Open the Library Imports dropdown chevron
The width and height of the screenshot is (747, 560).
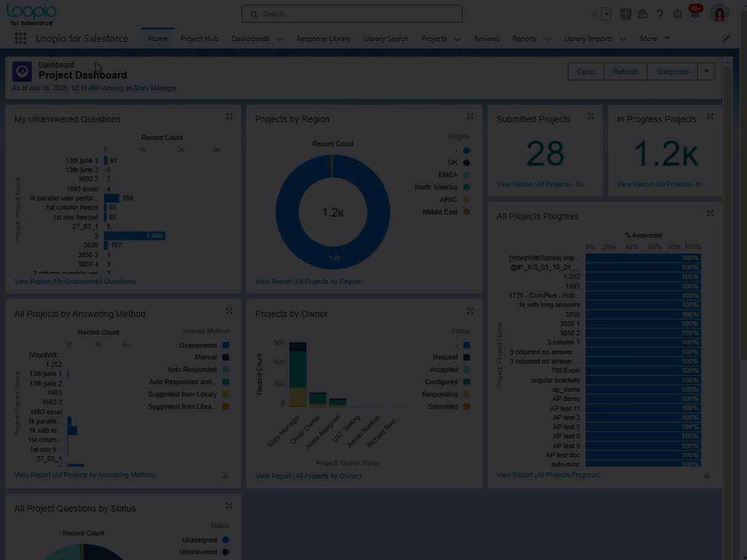[x=623, y=39]
